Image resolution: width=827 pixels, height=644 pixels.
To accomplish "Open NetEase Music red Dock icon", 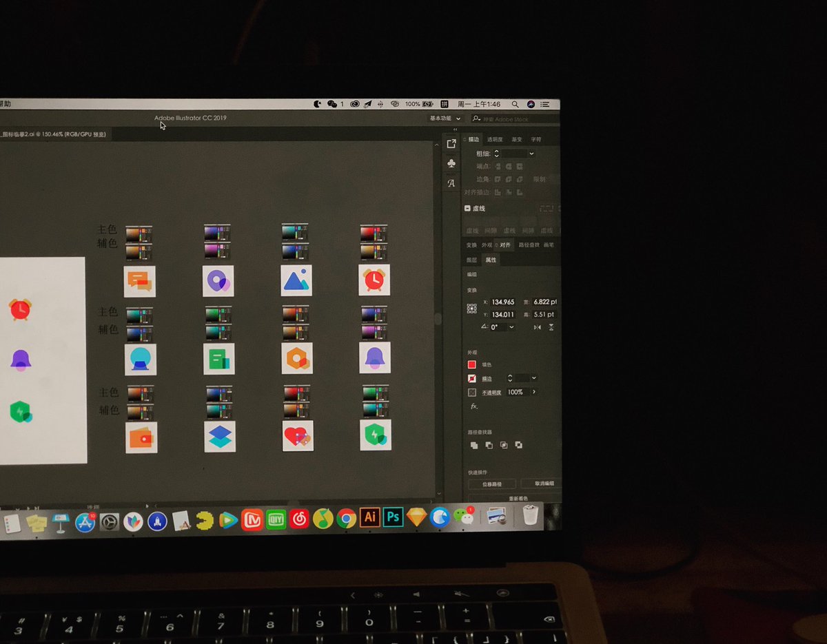I will point(299,519).
